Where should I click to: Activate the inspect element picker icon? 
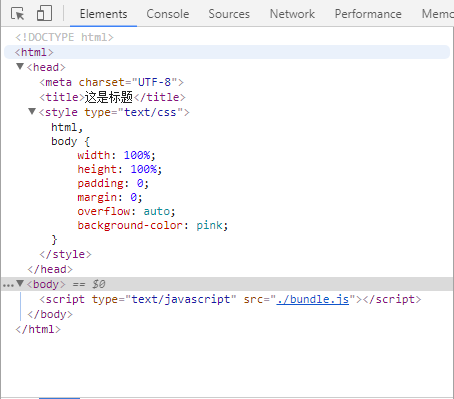pyautogui.click(x=17, y=14)
